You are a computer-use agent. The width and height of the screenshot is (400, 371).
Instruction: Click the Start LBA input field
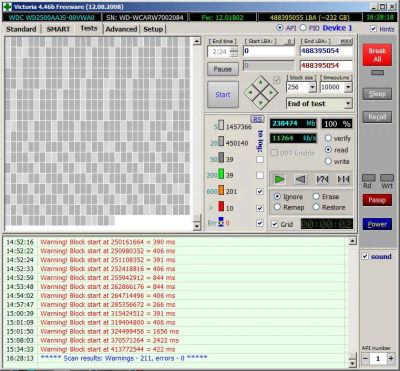tap(269, 51)
